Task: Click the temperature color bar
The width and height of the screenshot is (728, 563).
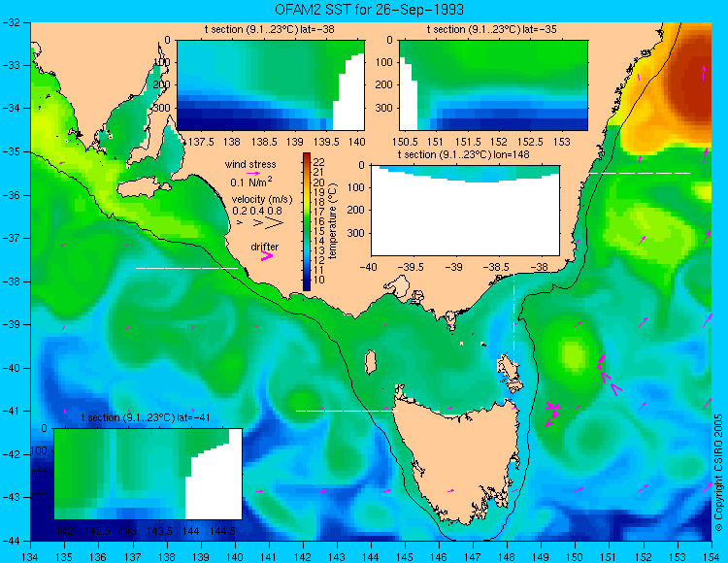Action: click(x=307, y=222)
